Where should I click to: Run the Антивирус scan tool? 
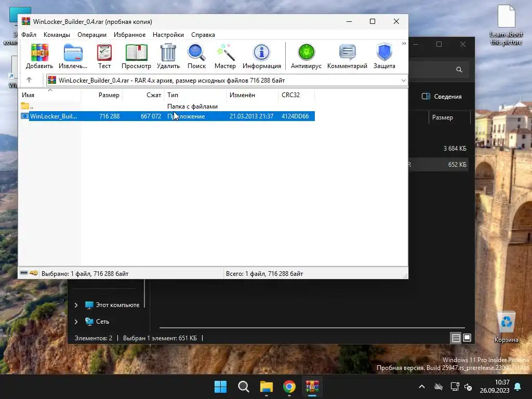[x=306, y=56]
